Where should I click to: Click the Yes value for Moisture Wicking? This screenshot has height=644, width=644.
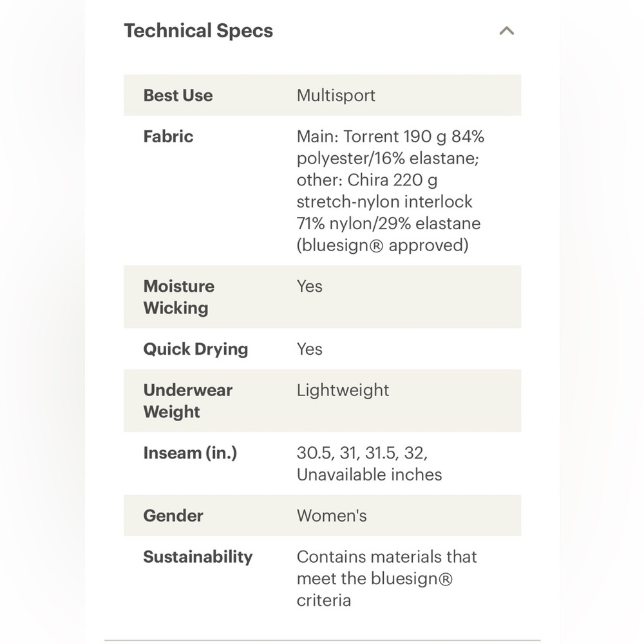point(309,287)
